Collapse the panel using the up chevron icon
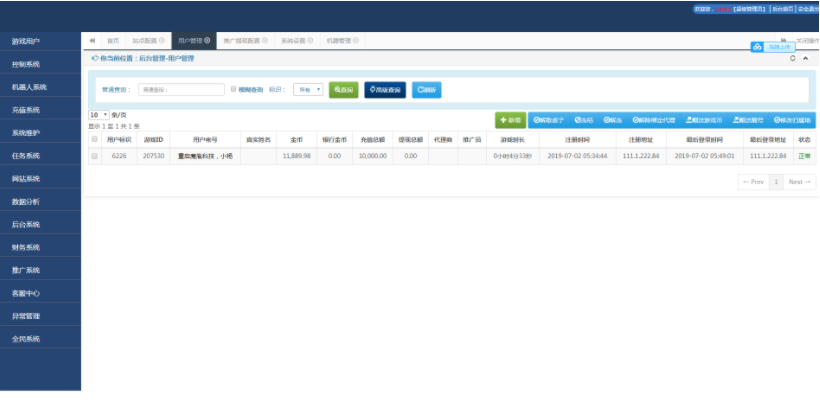Image resolution: width=820 pixels, height=409 pixels. (x=805, y=58)
